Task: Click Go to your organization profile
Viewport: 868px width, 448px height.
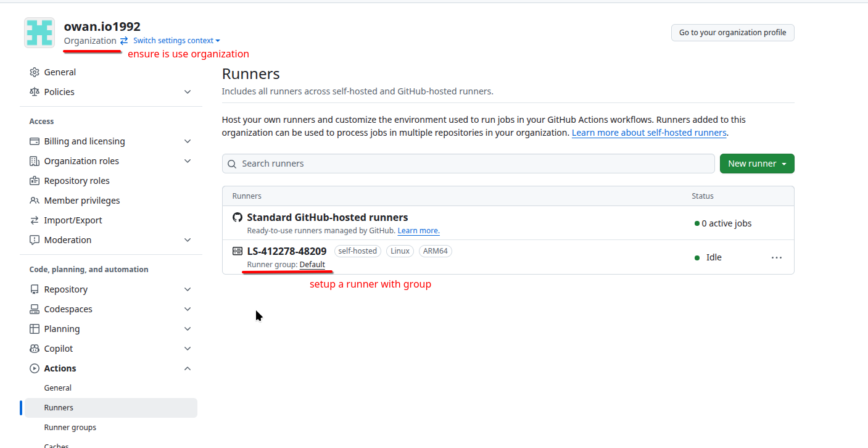Action: (732, 33)
